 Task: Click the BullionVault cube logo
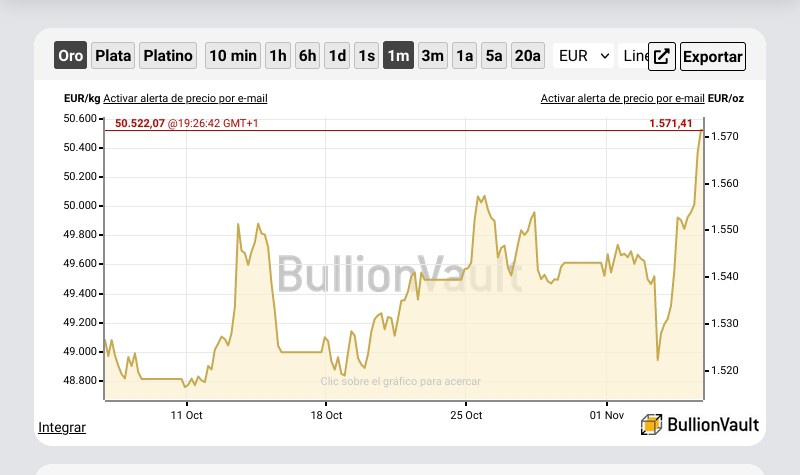651,424
